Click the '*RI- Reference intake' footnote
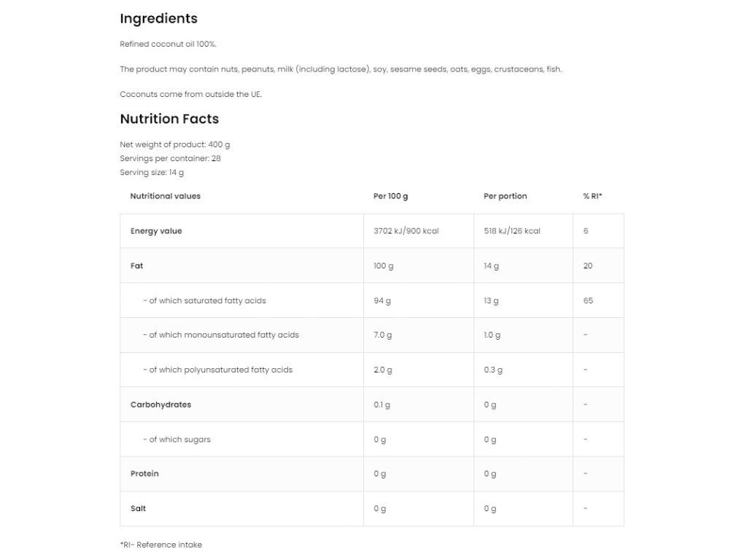 coord(160,545)
